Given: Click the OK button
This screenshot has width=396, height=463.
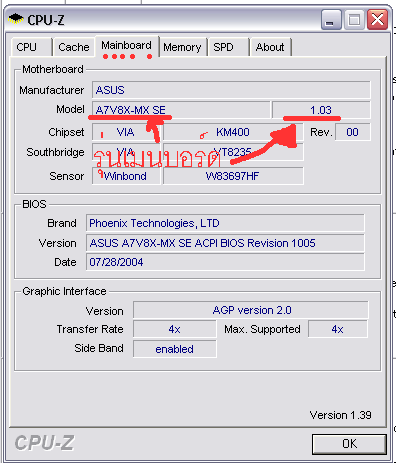Looking at the screenshot, I should 349,444.
